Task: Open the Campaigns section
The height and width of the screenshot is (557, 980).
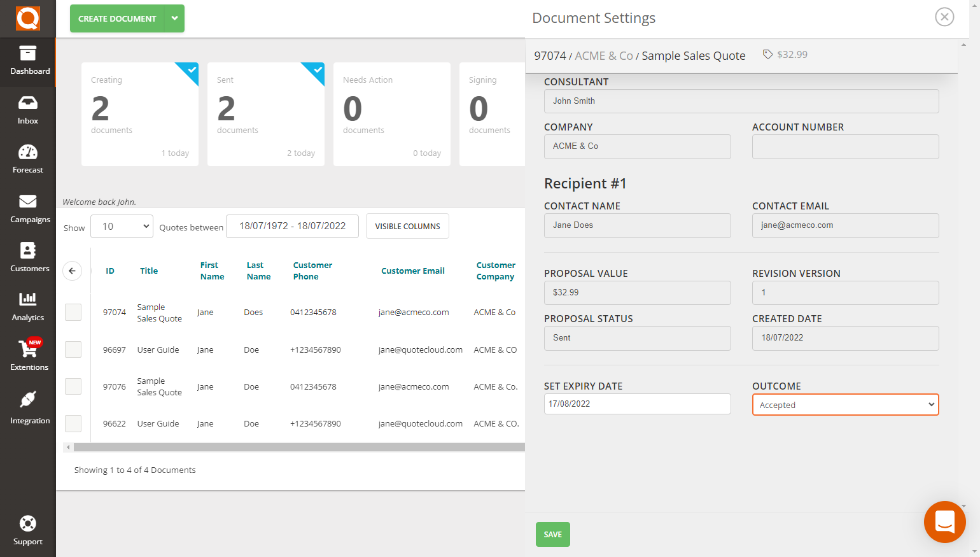Action: 27,208
